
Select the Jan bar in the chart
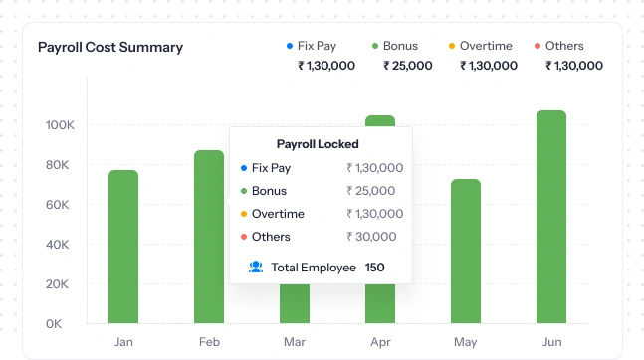[x=123, y=247]
